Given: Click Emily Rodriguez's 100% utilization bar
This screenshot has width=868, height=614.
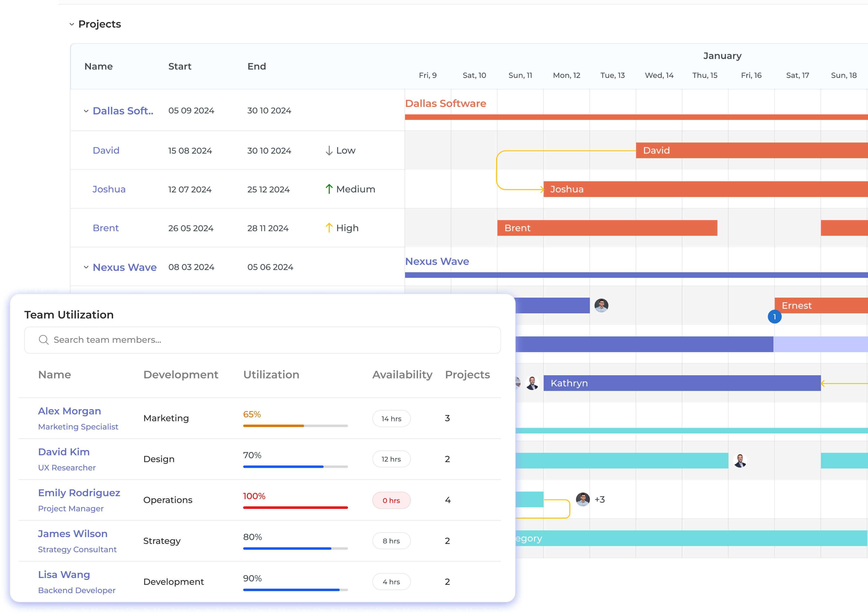Looking at the screenshot, I should (x=295, y=507).
